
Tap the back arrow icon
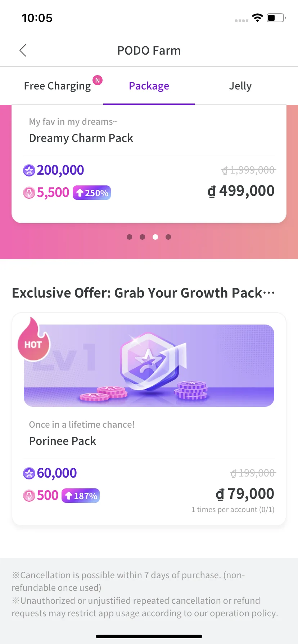(x=23, y=51)
